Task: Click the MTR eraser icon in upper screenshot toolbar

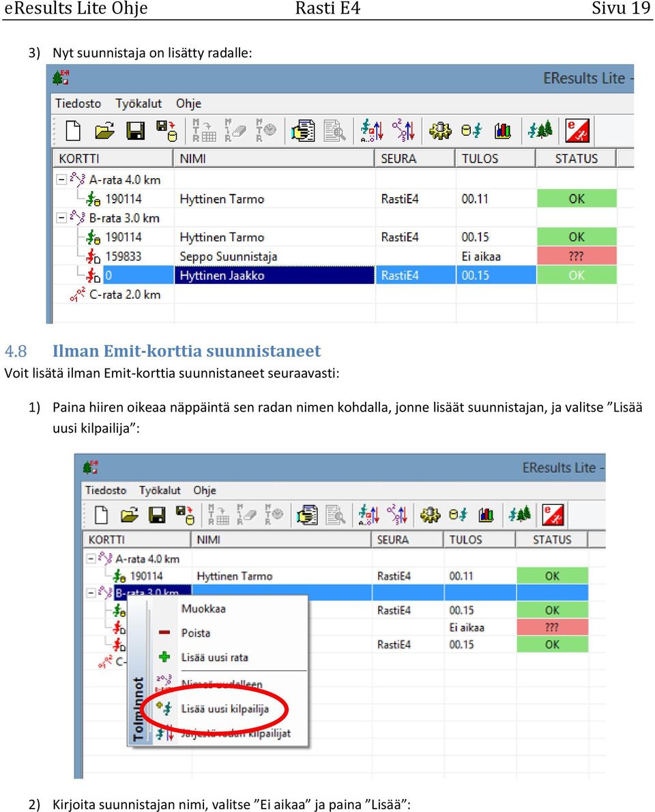Action: (x=235, y=130)
